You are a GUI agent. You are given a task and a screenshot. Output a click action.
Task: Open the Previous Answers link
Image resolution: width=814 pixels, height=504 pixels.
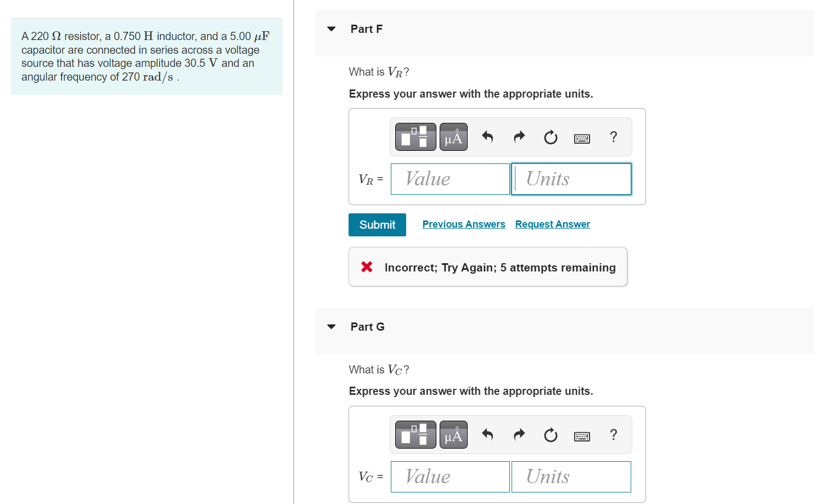coord(464,224)
